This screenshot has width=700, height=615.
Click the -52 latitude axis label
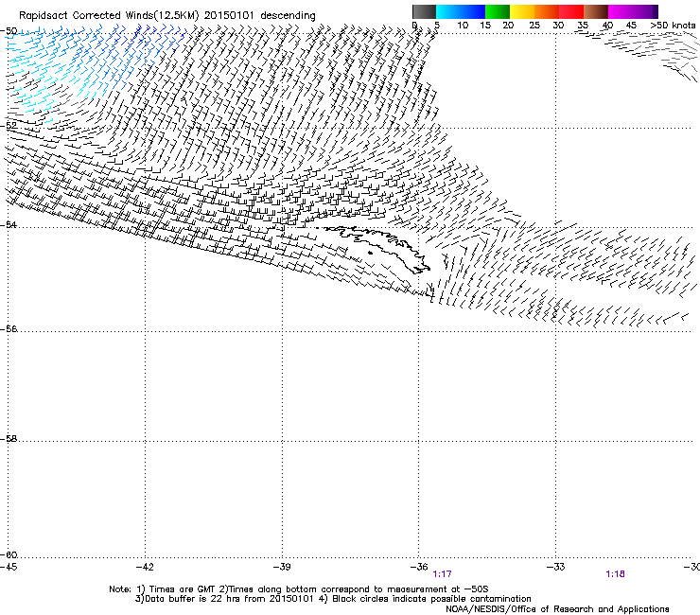click(9, 126)
